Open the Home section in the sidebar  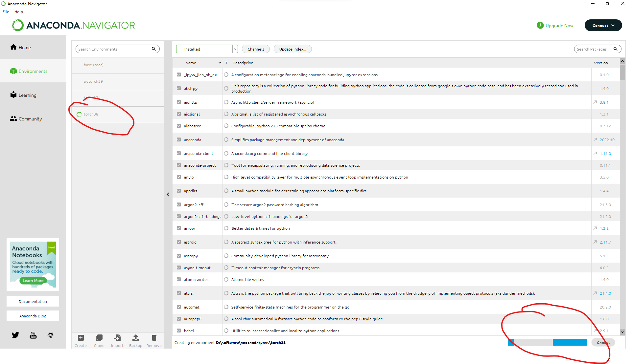point(20,47)
